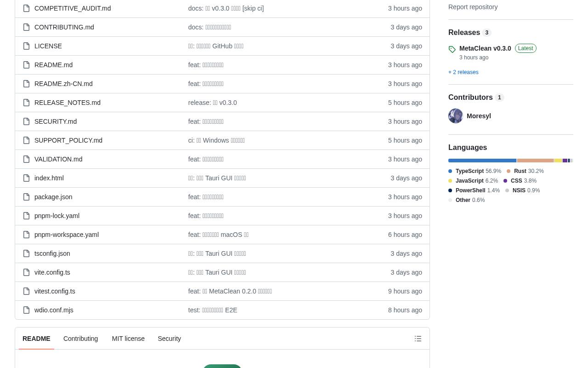Image resolution: width=588 pixels, height=368 pixels.
Task: Open Moresyl's avatar image
Action: coord(456,116)
